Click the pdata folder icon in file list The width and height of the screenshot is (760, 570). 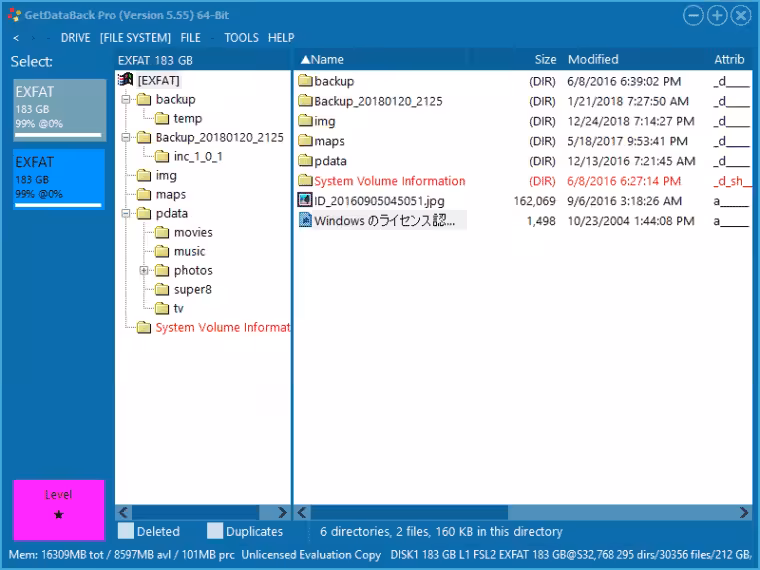click(x=305, y=160)
